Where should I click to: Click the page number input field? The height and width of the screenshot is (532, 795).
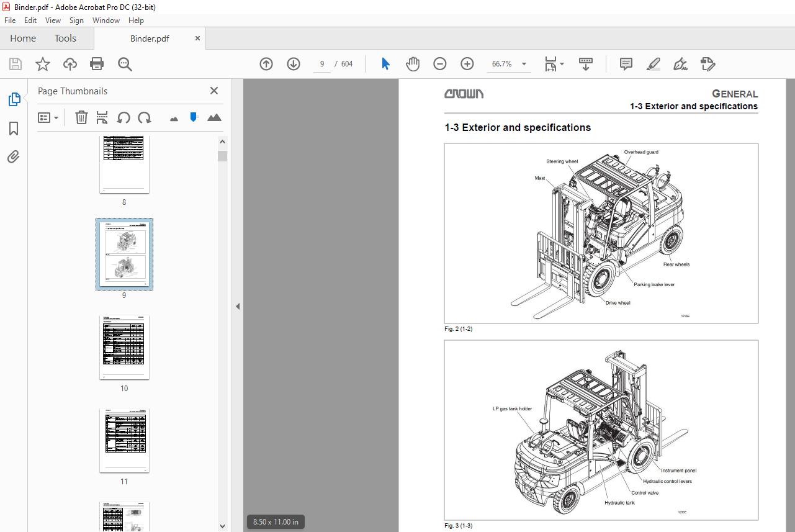coord(322,64)
